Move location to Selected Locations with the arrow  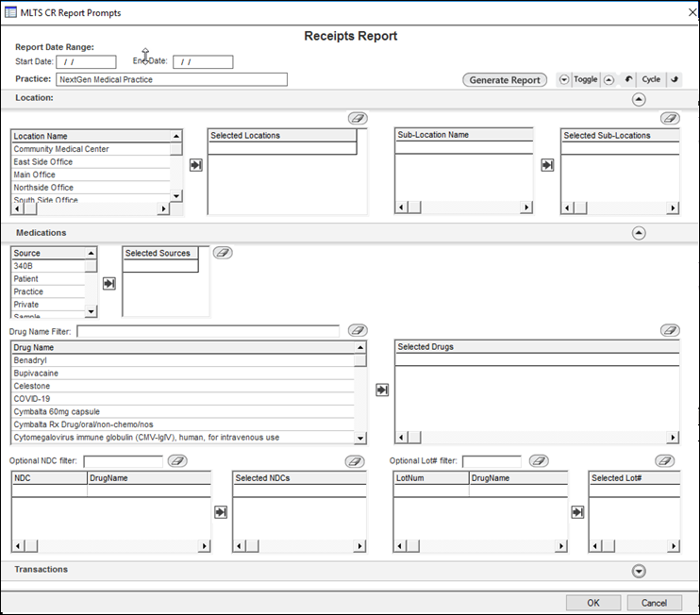196,165
